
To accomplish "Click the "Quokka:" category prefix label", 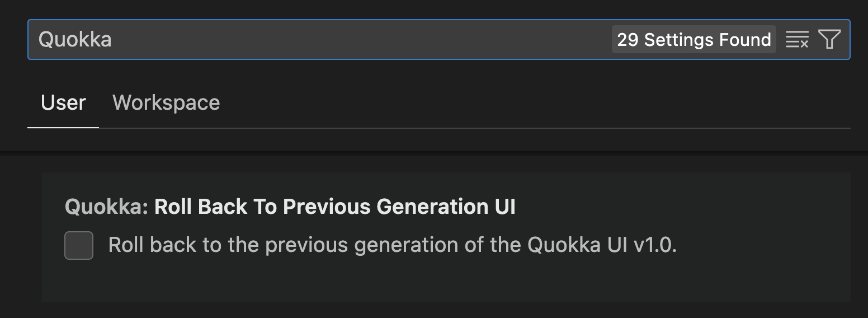I will [x=106, y=207].
